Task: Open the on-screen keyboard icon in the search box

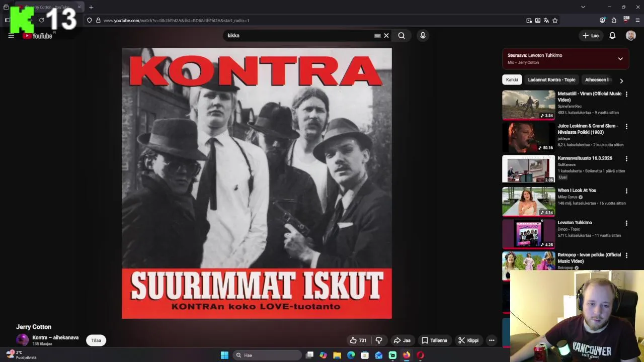Action: pos(377,36)
